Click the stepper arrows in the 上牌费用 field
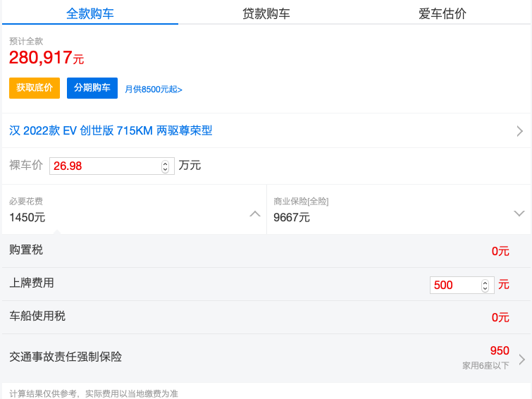 [x=485, y=286]
